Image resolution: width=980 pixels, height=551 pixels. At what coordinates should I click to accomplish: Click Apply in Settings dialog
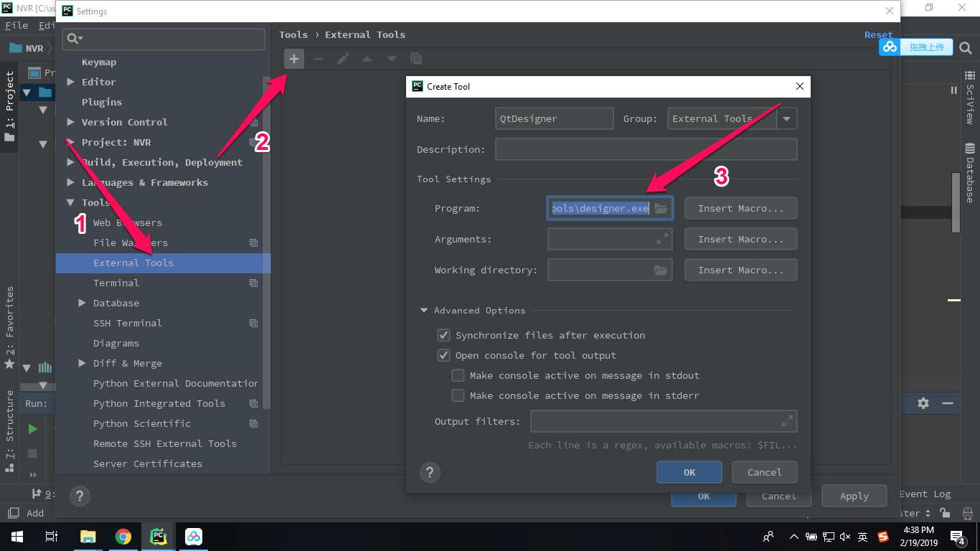click(854, 496)
